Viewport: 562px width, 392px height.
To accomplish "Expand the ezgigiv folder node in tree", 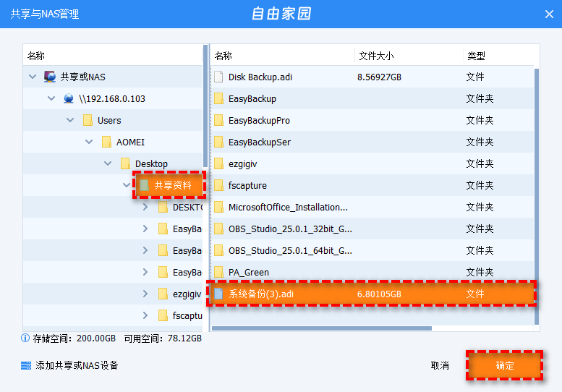I will [145, 294].
